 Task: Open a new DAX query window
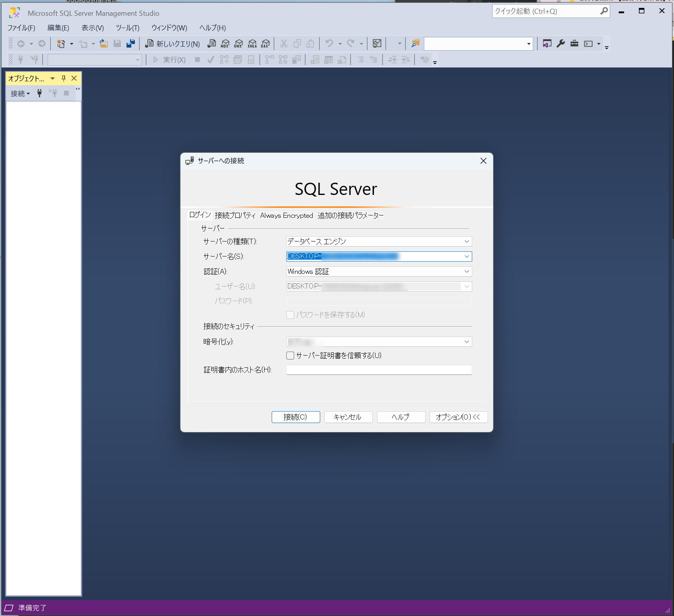265,43
